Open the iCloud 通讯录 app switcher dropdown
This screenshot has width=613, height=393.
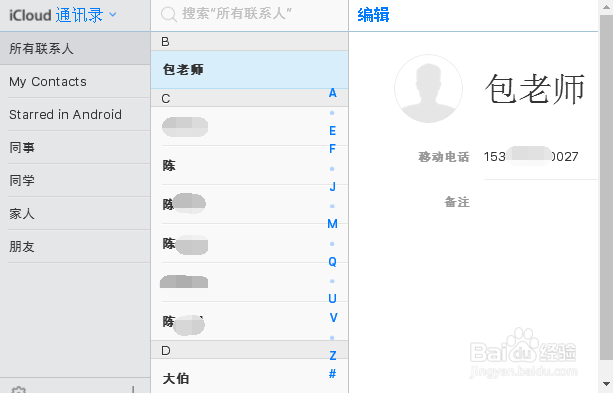click(x=63, y=15)
